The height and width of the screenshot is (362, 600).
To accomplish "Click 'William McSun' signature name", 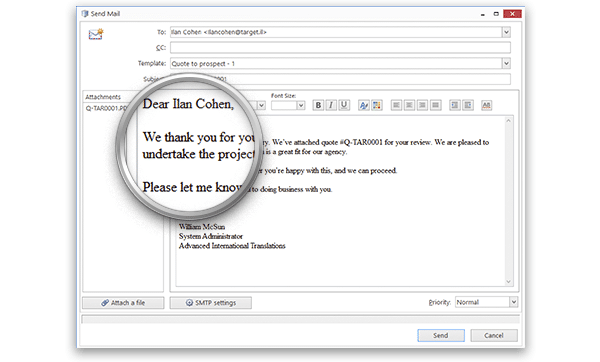I will pos(202,227).
